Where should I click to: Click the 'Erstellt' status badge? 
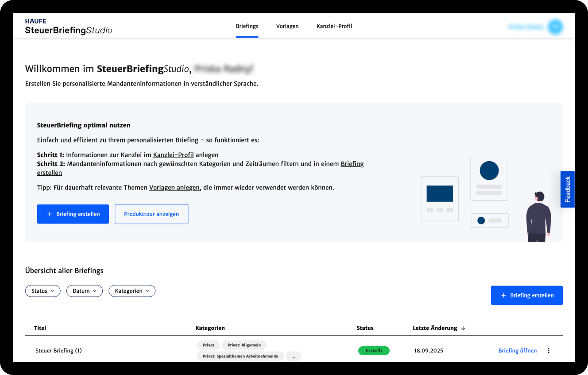[x=374, y=351]
